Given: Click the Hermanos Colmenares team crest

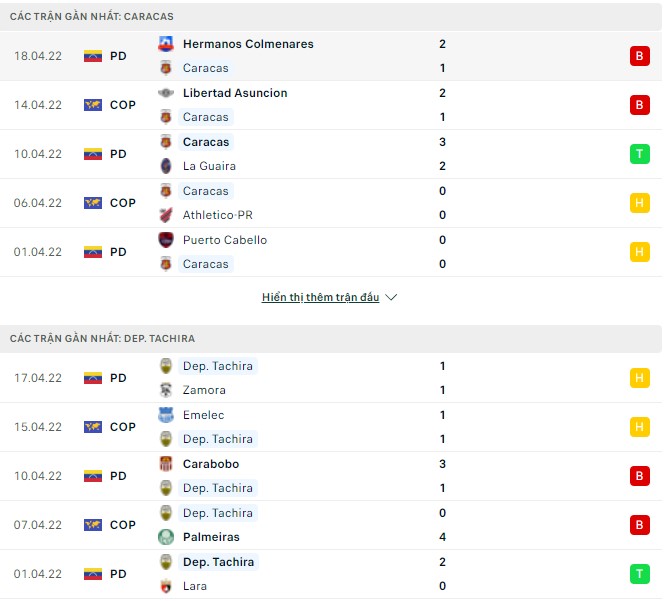Looking at the screenshot, I should [x=166, y=44].
